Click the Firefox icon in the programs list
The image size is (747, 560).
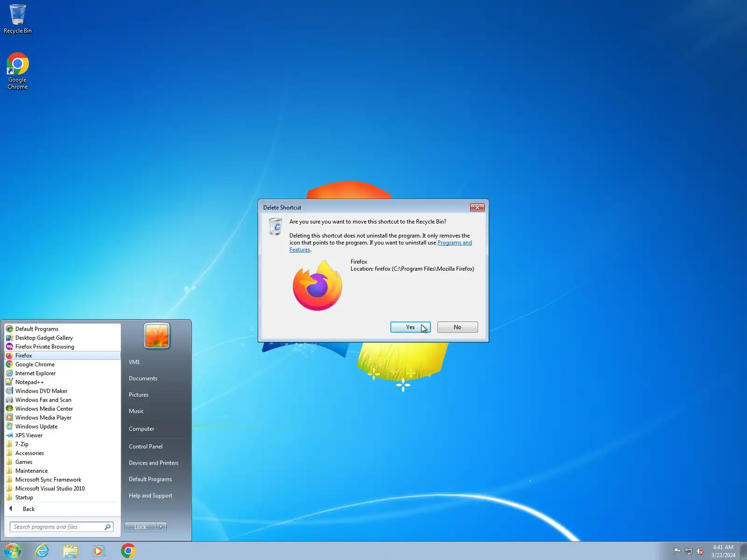coord(9,356)
